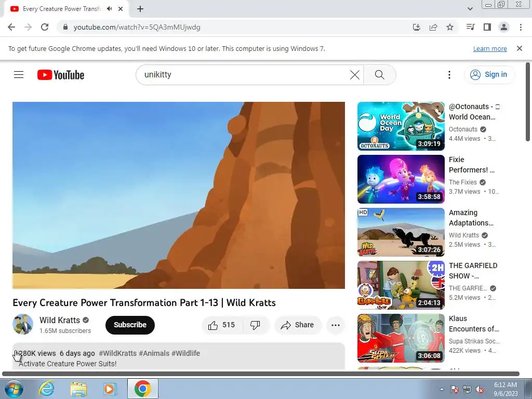
Task: Bookmark this page with star icon
Action: pos(450,27)
